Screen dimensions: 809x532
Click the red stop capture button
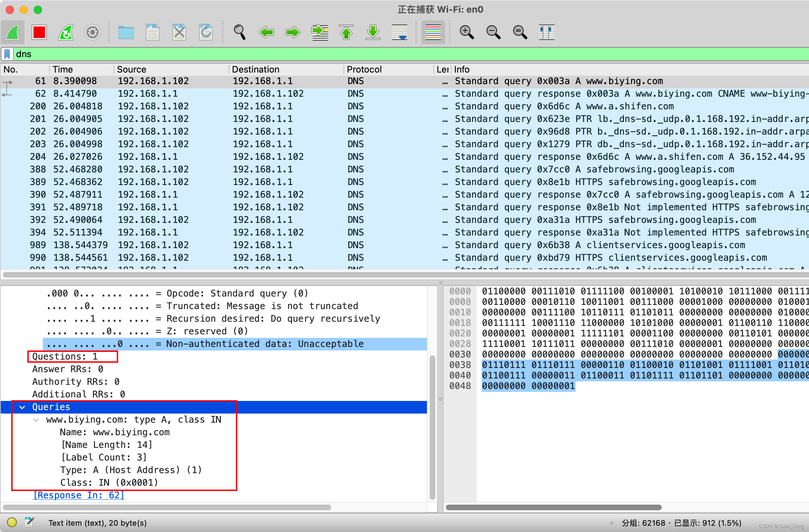point(39,33)
